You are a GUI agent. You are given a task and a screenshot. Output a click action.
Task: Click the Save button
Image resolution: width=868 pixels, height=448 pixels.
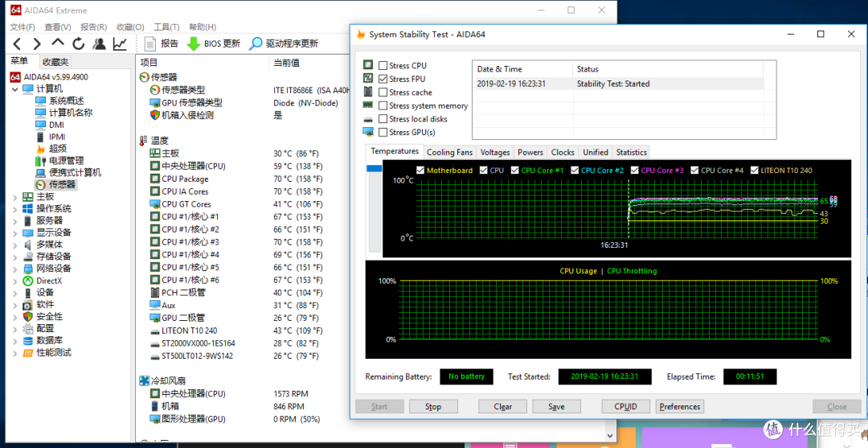[556, 406]
